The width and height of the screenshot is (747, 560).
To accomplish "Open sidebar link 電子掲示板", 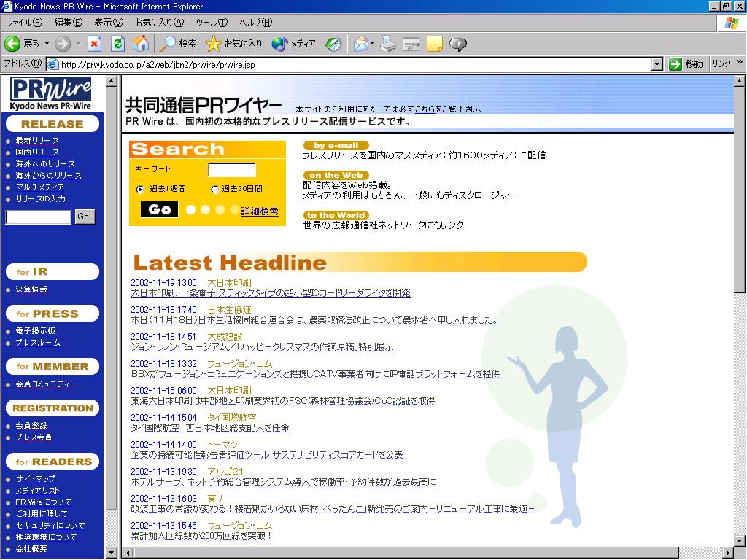I will [35, 331].
